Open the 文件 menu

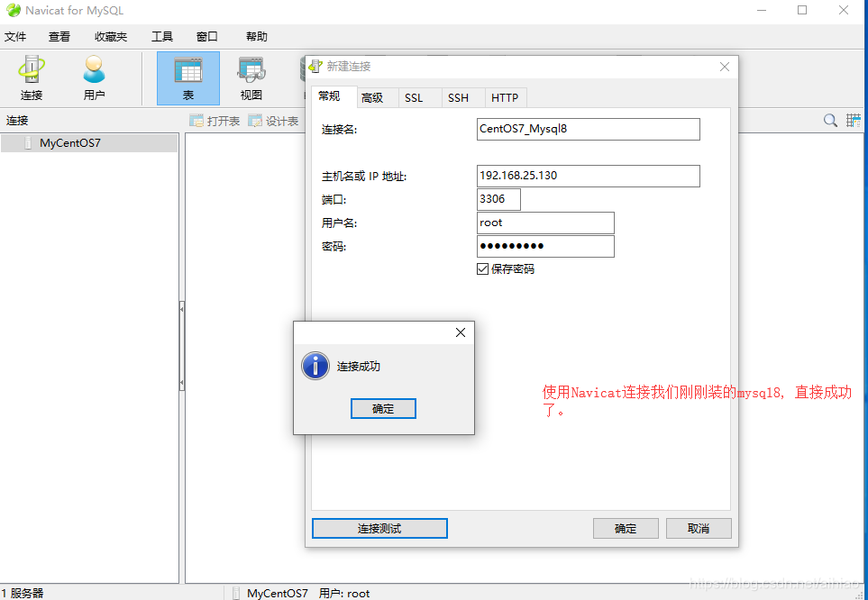click(15, 37)
